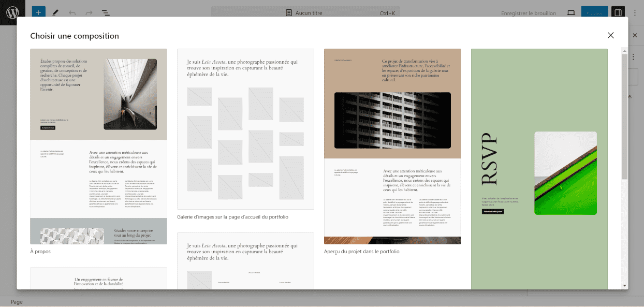Screen dimensions: 644x307
Task: Click the À propos caption text
Action: 40,252
